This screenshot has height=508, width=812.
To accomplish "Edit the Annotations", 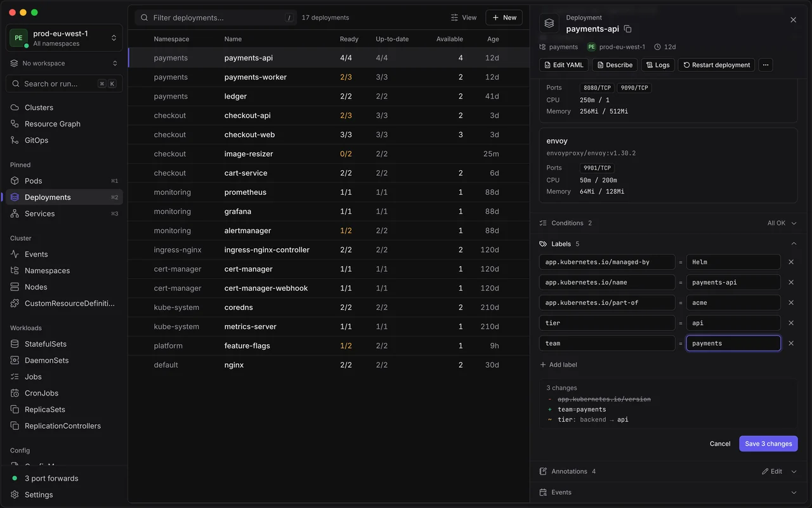I will pyautogui.click(x=772, y=472).
